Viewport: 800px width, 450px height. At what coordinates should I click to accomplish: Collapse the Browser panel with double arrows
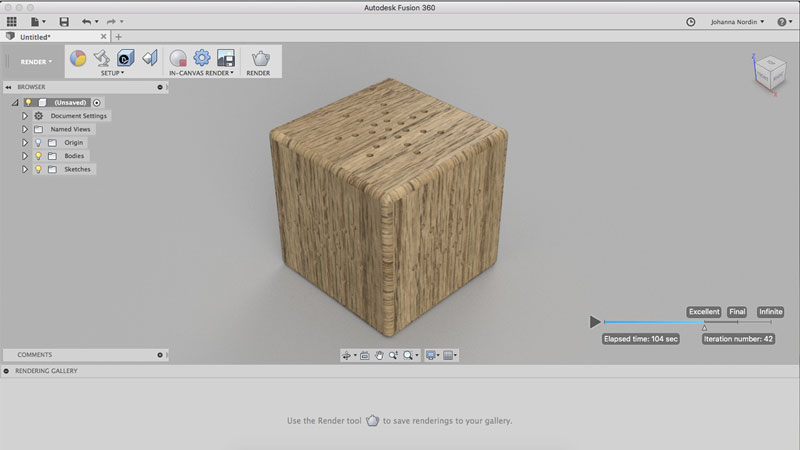(8, 87)
